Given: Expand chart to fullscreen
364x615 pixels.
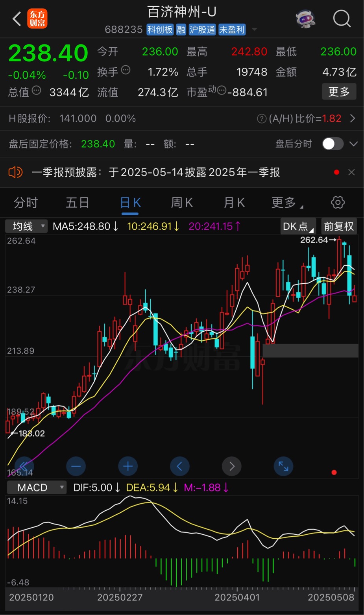Looking at the screenshot, I should tap(283, 466).
